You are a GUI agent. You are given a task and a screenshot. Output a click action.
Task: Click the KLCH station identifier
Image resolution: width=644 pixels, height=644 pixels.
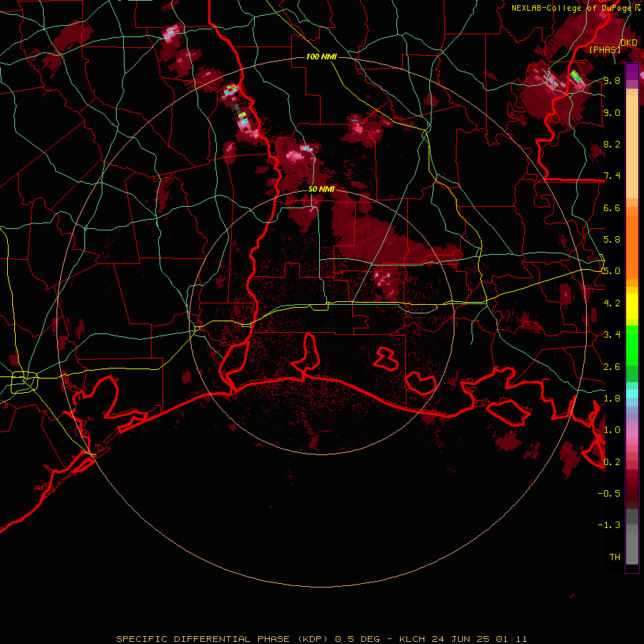pyautogui.click(x=411, y=639)
